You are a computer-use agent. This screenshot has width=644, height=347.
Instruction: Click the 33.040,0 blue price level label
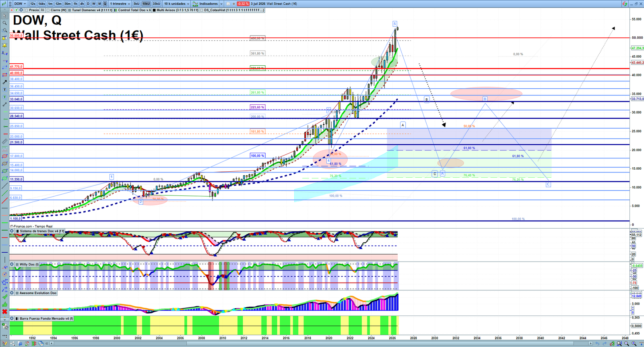point(16,99)
